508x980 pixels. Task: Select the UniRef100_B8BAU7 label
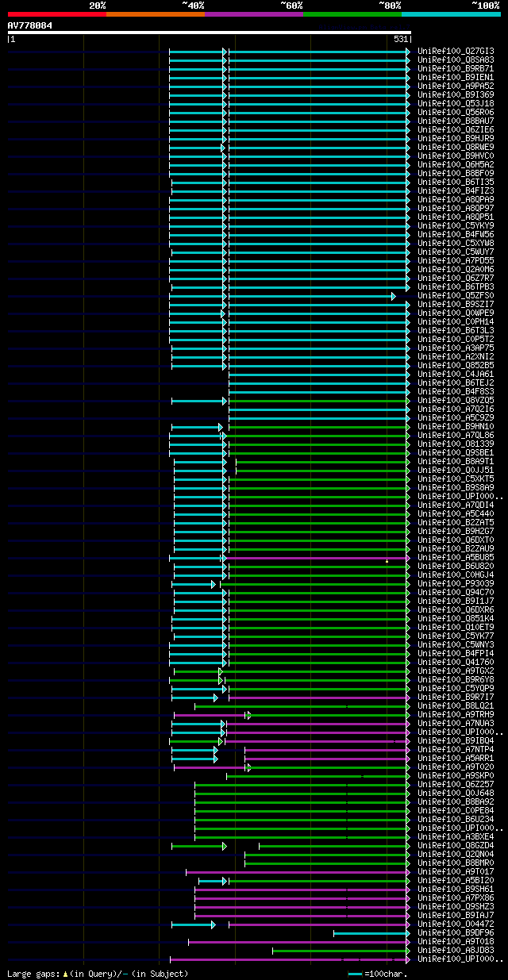coord(456,121)
